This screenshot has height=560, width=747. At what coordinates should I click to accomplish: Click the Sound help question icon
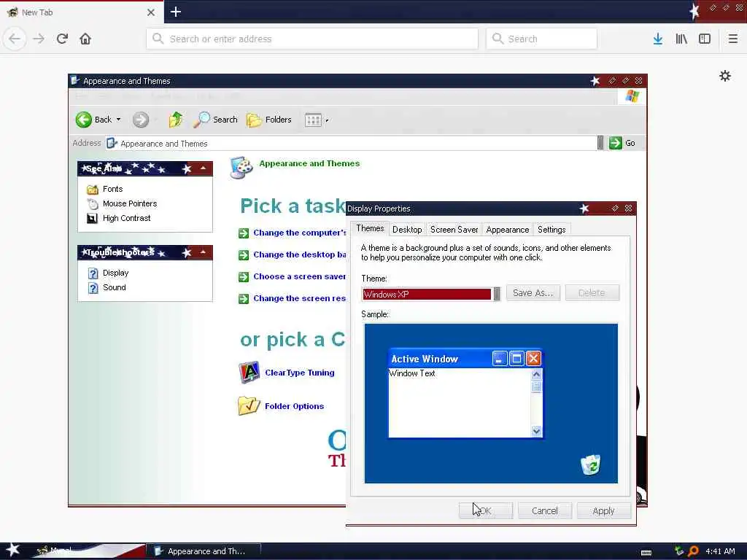[93, 287]
